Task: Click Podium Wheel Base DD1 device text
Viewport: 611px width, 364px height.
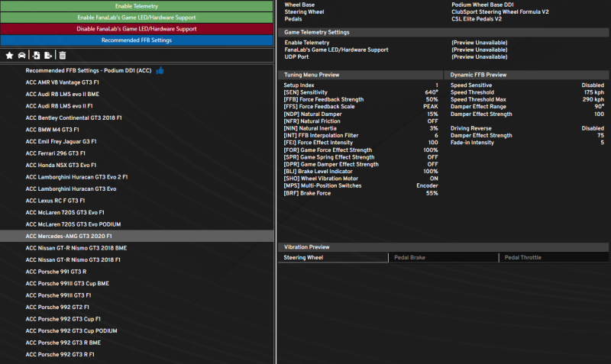Action: coord(483,5)
